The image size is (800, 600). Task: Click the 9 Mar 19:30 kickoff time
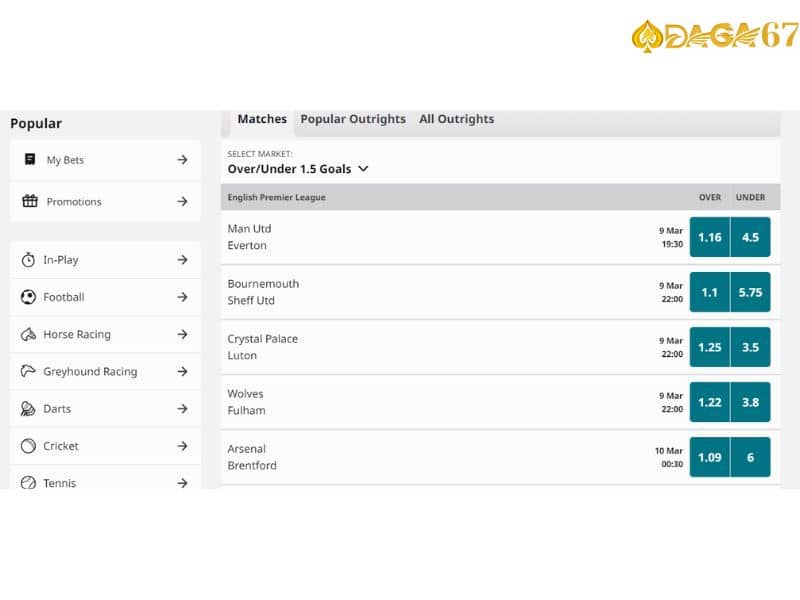[671, 237]
